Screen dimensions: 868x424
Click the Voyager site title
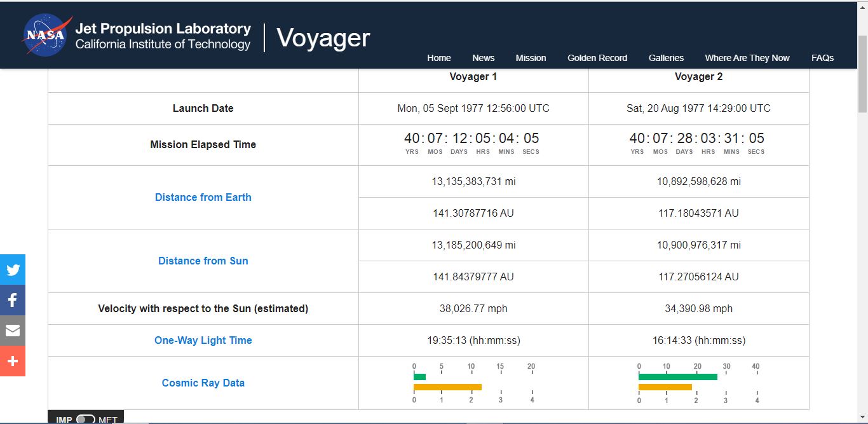tap(323, 38)
